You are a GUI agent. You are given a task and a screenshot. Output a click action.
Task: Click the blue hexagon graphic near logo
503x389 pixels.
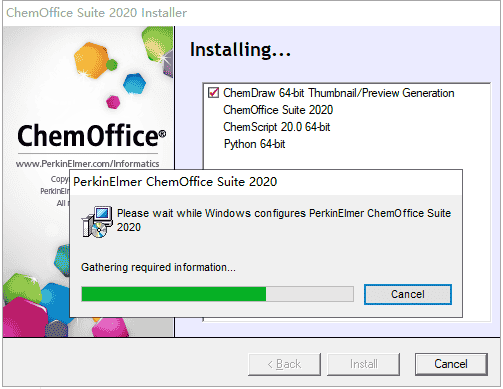[134, 83]
